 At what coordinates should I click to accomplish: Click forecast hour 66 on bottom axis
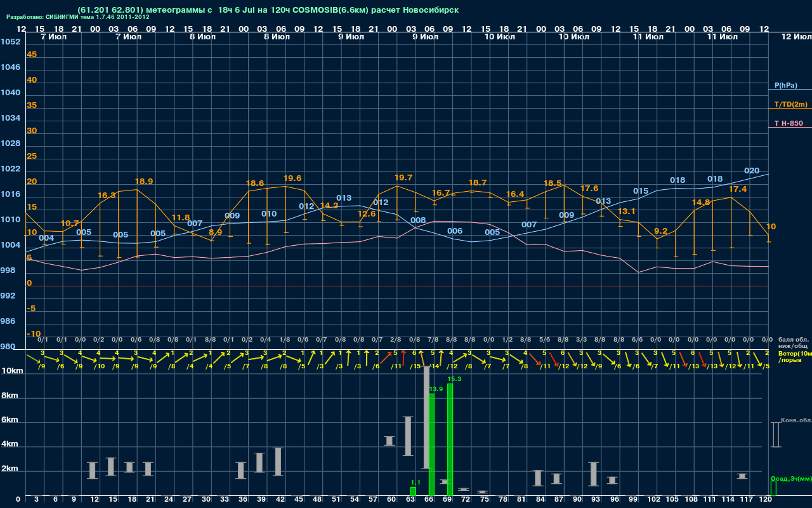[x=429, y=500]
